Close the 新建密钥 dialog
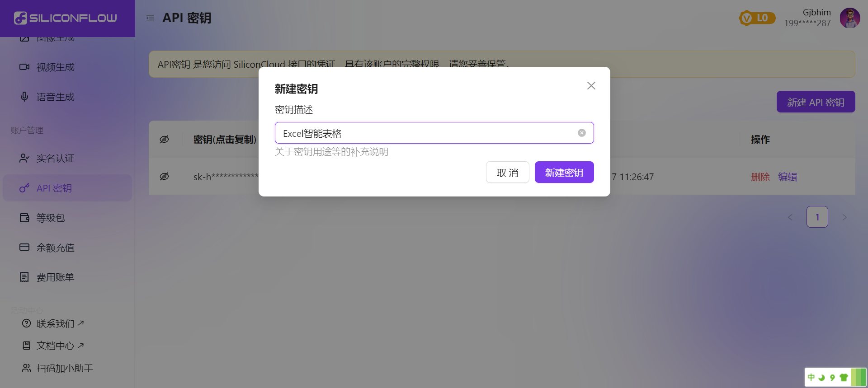 (591, 86)
